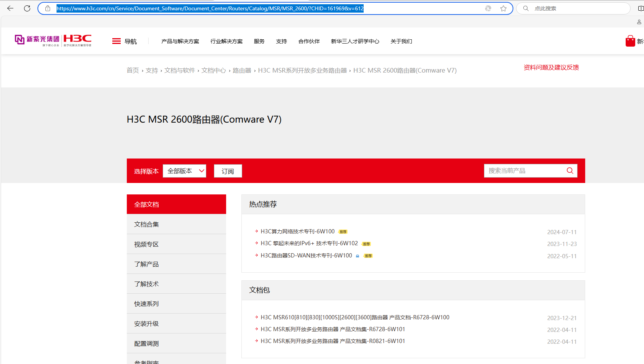Open H3C 擎起未来的IPv6+ 技术专刊-6W102

(x=309, y=243)
